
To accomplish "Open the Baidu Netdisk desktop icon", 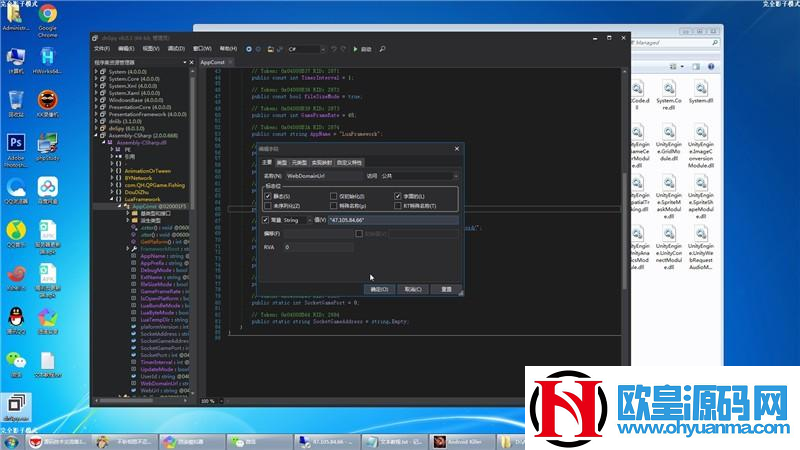I will (x=47, y=190).
